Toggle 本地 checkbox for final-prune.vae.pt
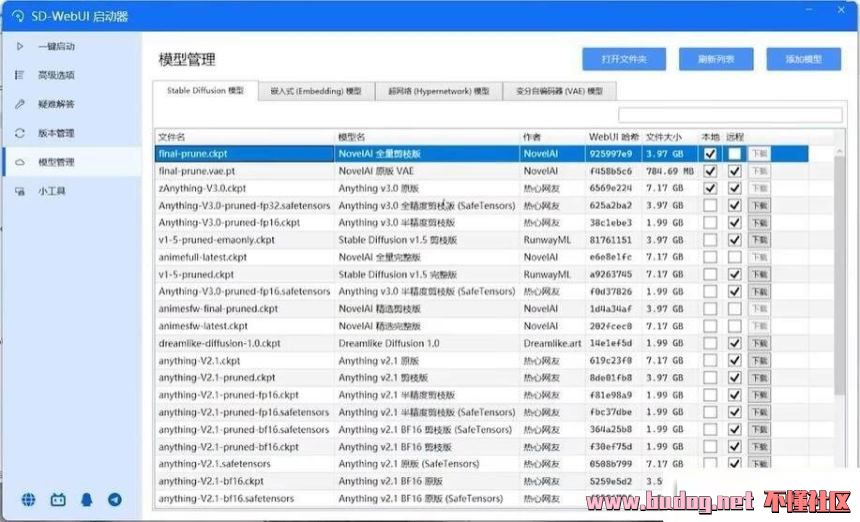Viewport: 860px width, 522px height. 710,171
